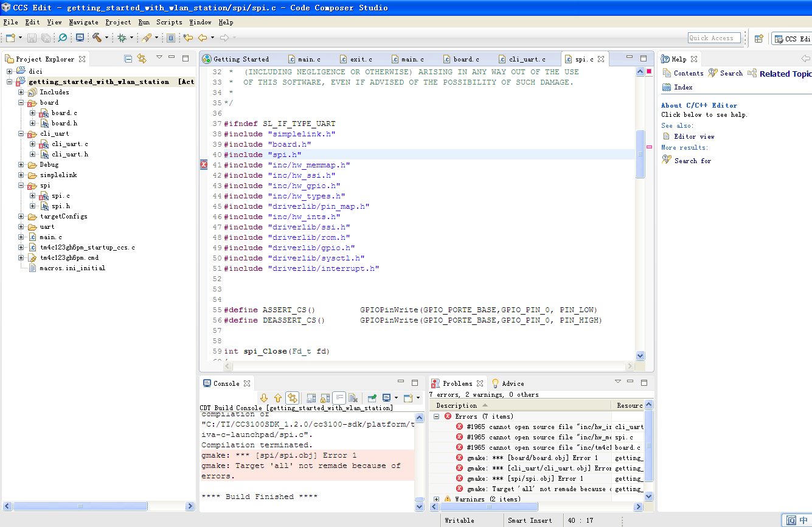This screenshot has width=812, height=527.
Task: Collapse all in Project Explorer
Action: 128,58
